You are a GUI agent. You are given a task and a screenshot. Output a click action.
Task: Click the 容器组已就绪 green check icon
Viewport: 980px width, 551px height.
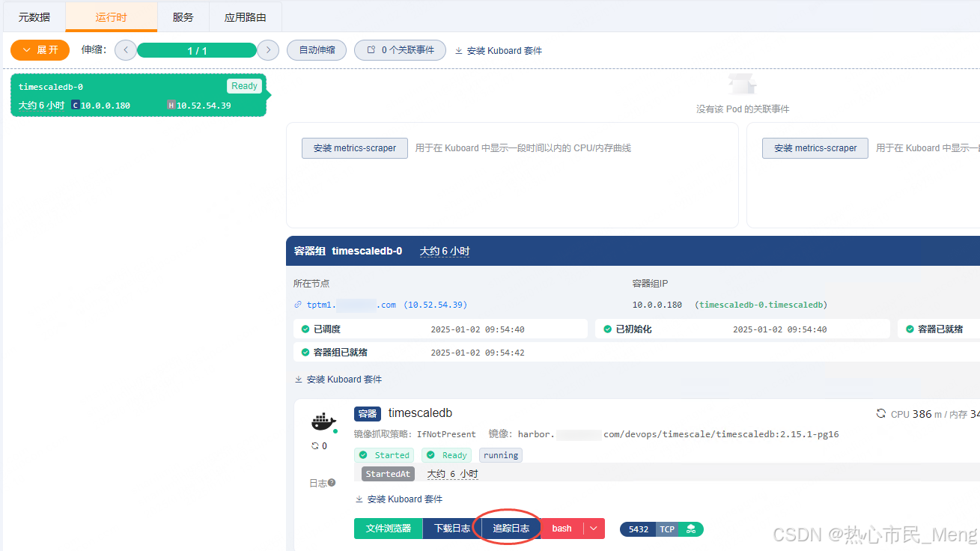[305, 353]
